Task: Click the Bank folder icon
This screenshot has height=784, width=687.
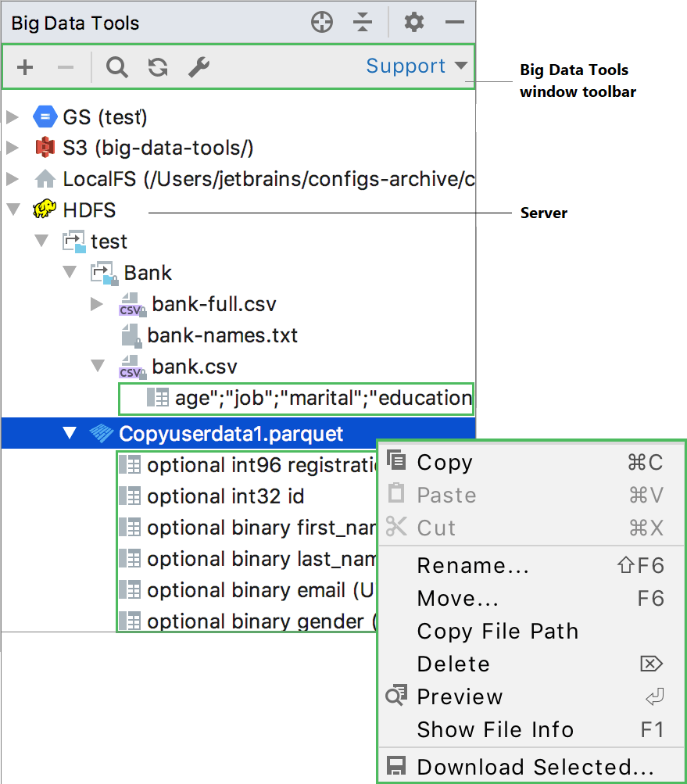Action: pos(104,273)
